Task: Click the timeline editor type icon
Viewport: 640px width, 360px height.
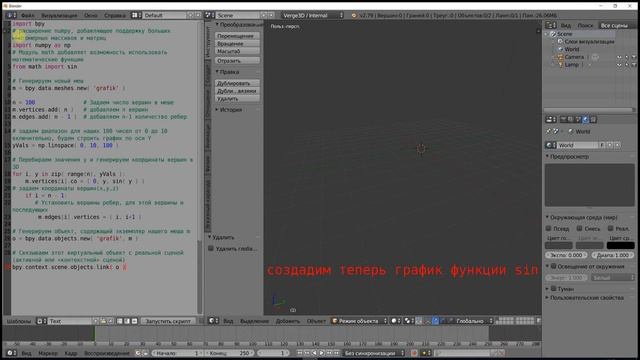Action: pos(11,353)
